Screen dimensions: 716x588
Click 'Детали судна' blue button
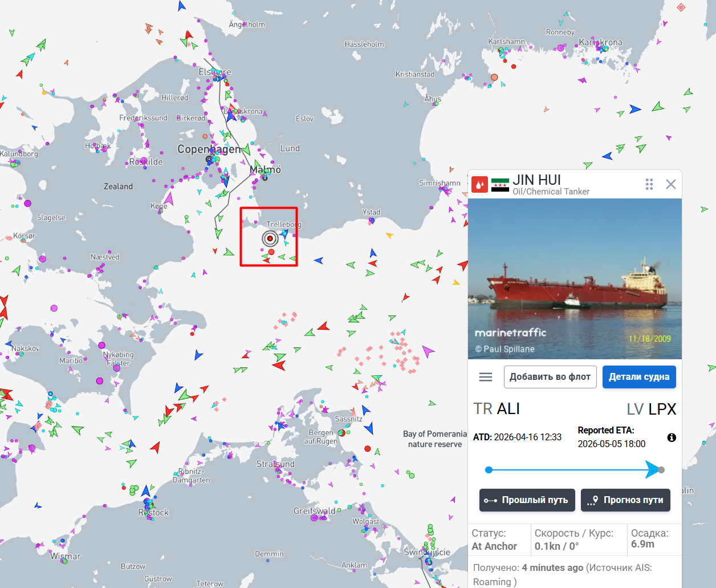click(x=639, y=377)
